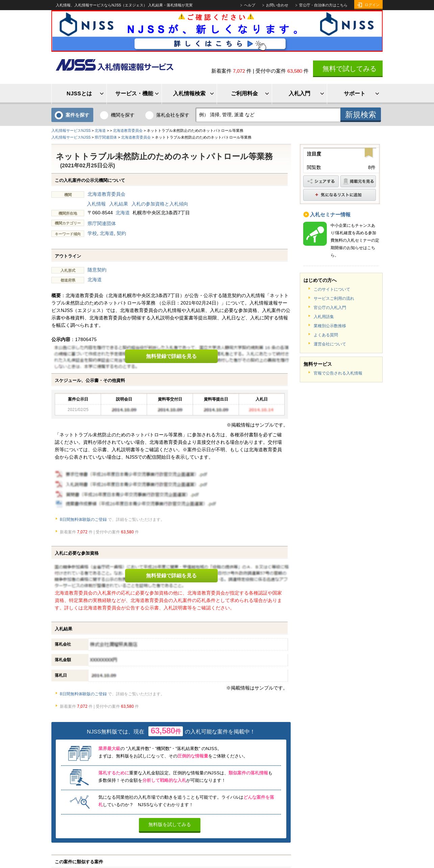434x868 pixels.
Task: Click the 無料で試してみる green button
Action: point(348,69)
